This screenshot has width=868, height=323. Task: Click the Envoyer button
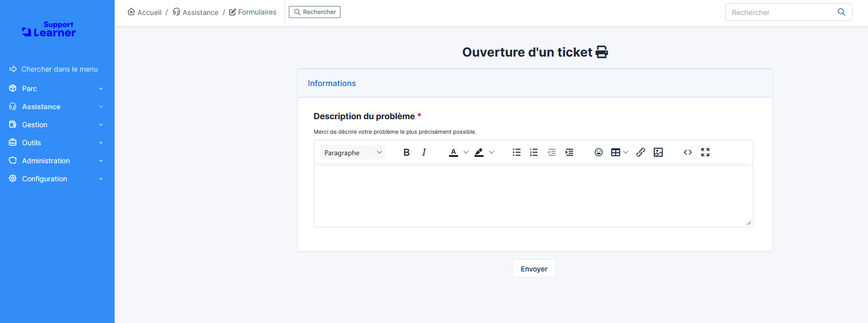pos(534,269)
